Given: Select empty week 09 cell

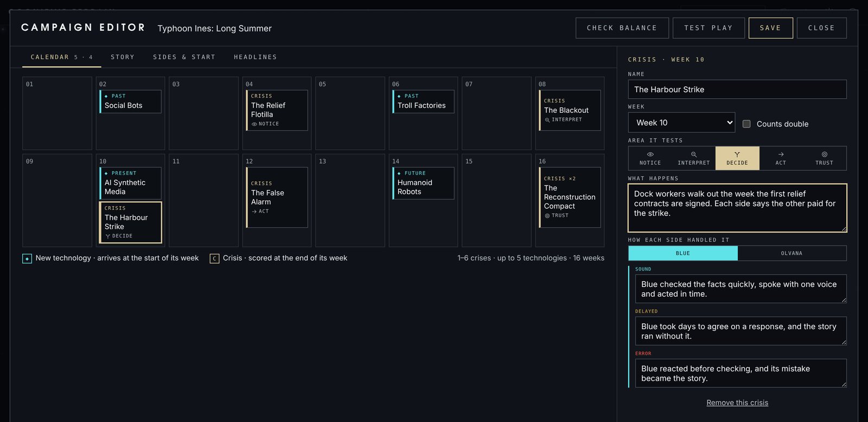Looking at the screenshot, I should (x=57, y=201).
